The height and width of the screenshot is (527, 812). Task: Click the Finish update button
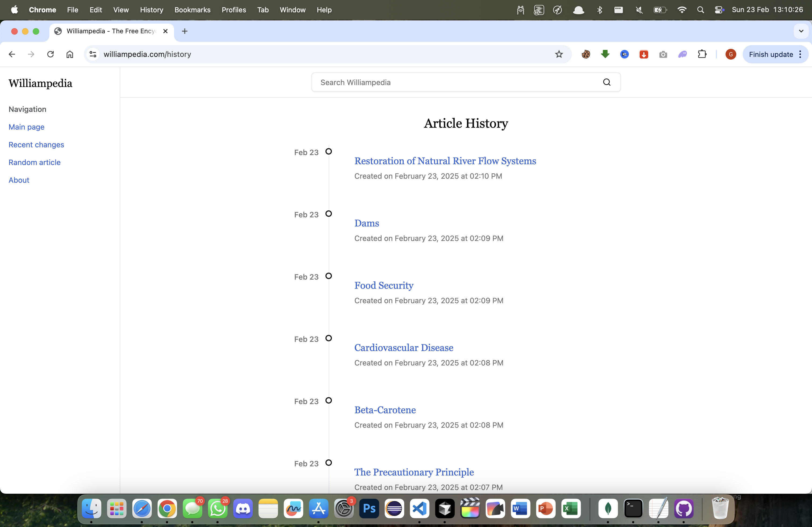coord(770,54)
